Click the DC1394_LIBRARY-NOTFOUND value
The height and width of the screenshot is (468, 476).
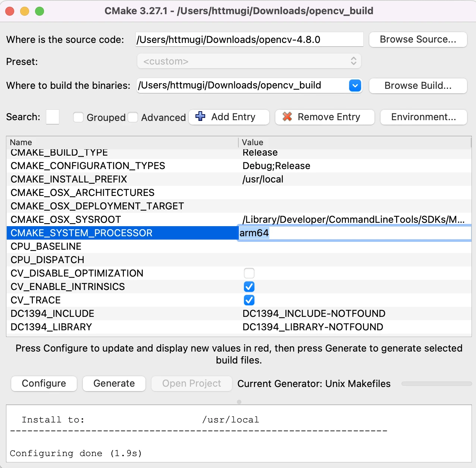313,327
